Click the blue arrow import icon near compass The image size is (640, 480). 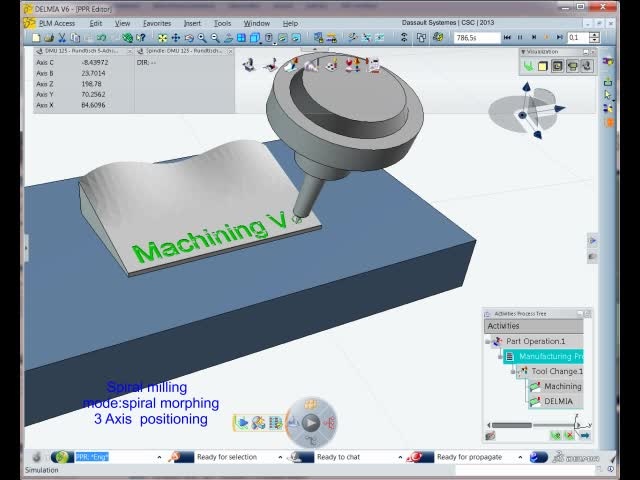[x=242, y=423]
